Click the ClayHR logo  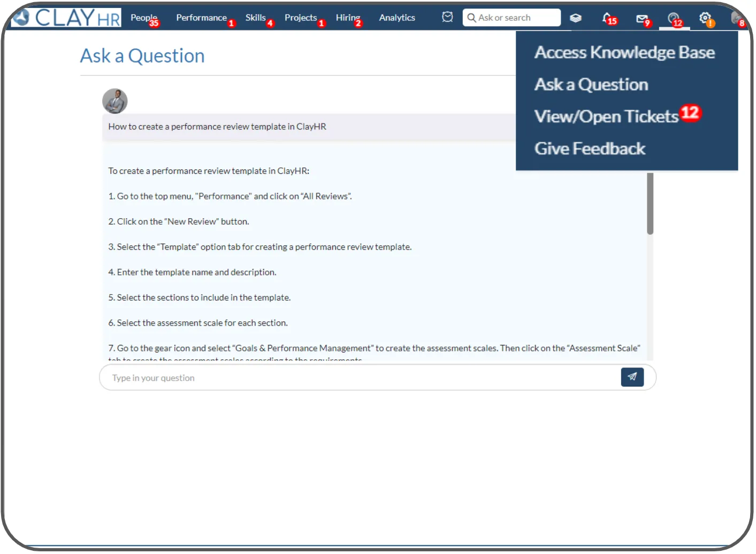66,18
